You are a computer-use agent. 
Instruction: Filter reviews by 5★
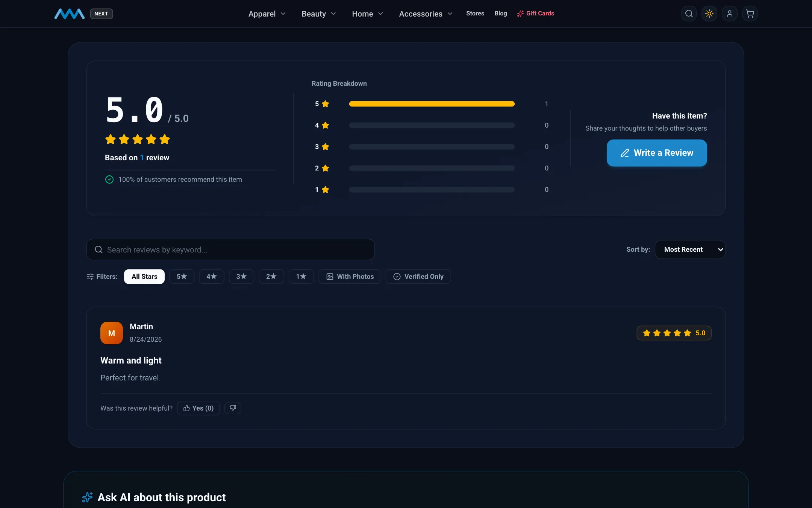click(x=182, y=277)
